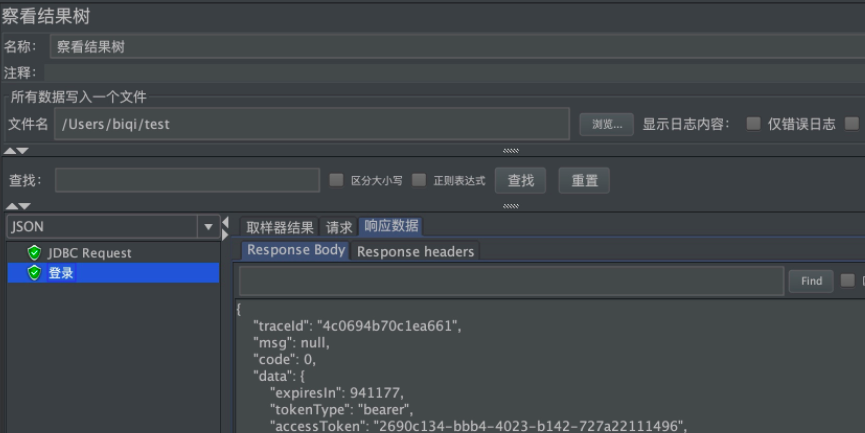Click the 浏览... browse button
Image resolution: width=865 pixels, height=433 pixels.
606,124
